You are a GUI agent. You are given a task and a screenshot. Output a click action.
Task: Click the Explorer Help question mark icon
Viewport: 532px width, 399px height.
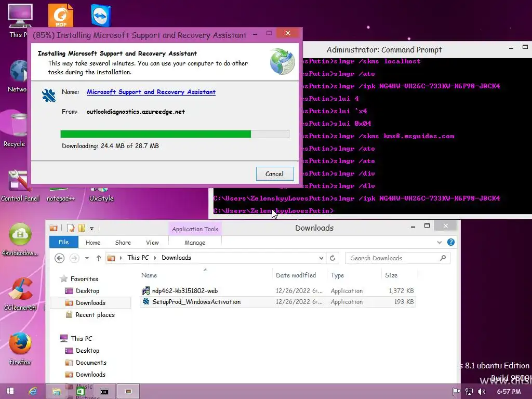[x=450, y=242]
